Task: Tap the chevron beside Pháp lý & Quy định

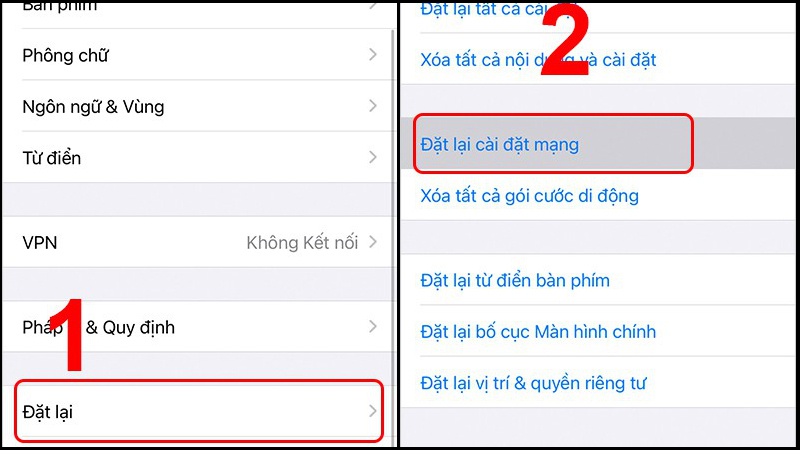Action: pyautogui.click(x=373, y=327)
